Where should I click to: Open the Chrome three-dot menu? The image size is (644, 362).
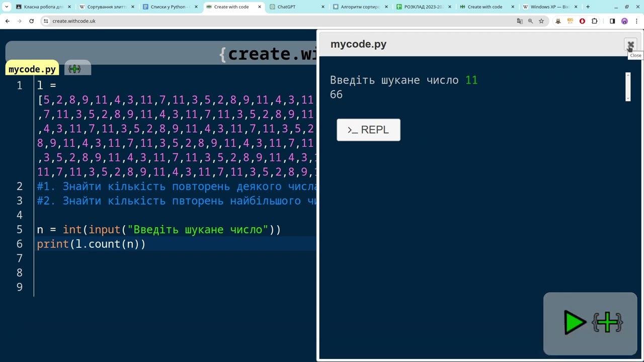point(636,21)
